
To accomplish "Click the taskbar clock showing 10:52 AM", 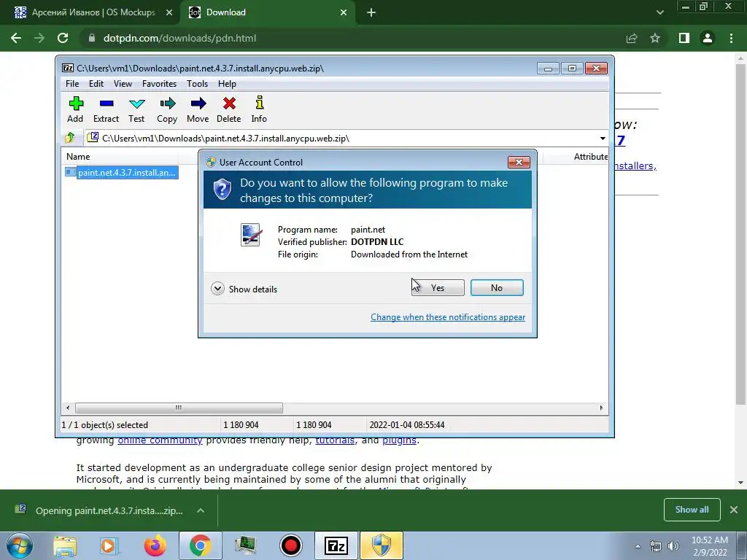I will tap(710, 546).
